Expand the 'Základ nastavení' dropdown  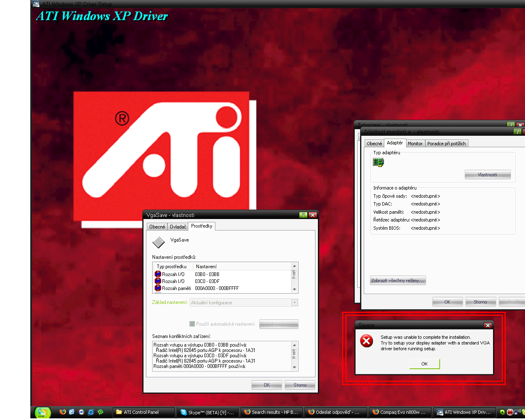294,303
